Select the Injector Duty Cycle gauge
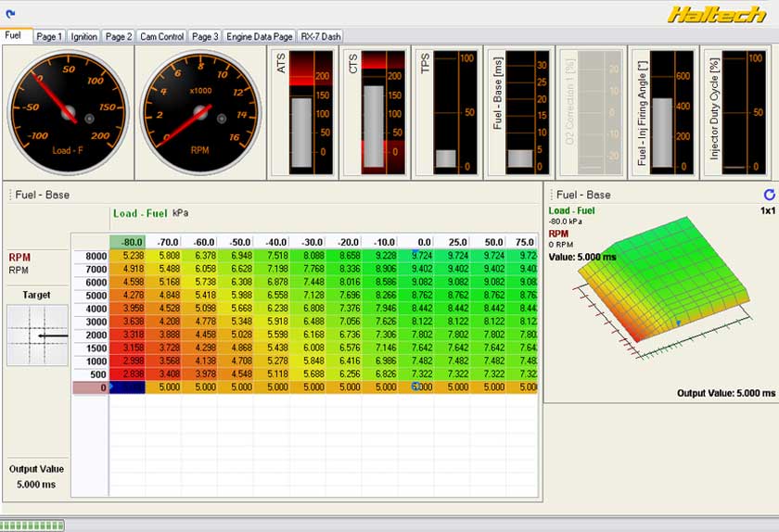Screen dimensions: 779x532 tap(737, 110)
